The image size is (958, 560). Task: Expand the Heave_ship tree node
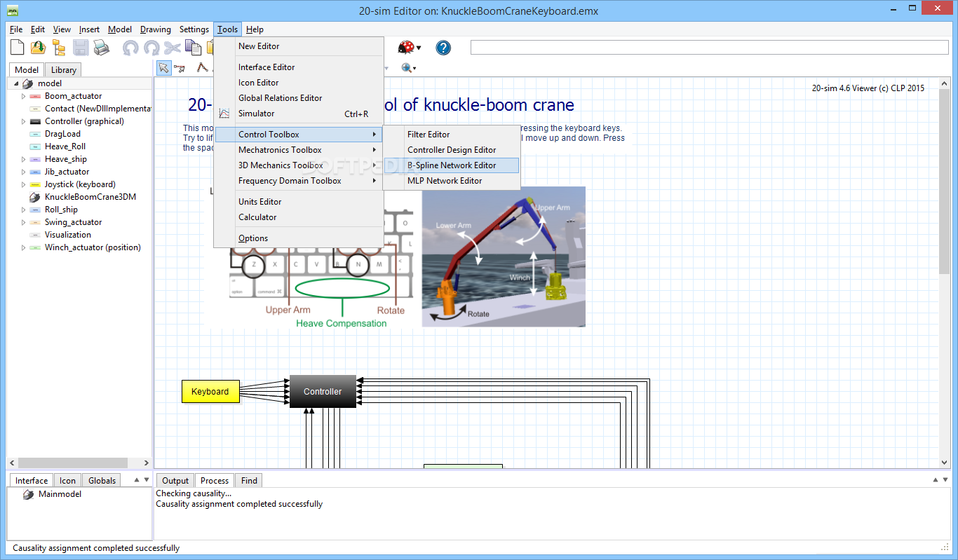pyautogui.click(x=23, y=159)
